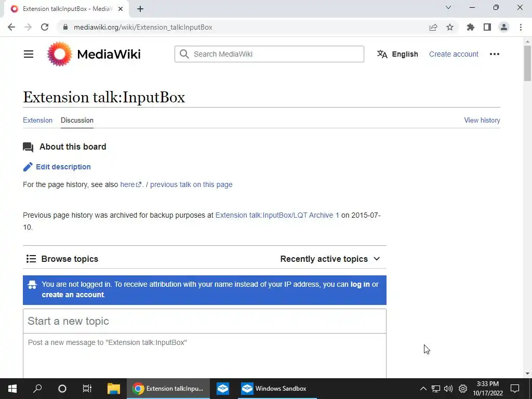The height and width of the screenshot is (399, 532).
Task: Open the Extension talk:InputBox/LQT Archive 1 link
Action: (277, 215)
